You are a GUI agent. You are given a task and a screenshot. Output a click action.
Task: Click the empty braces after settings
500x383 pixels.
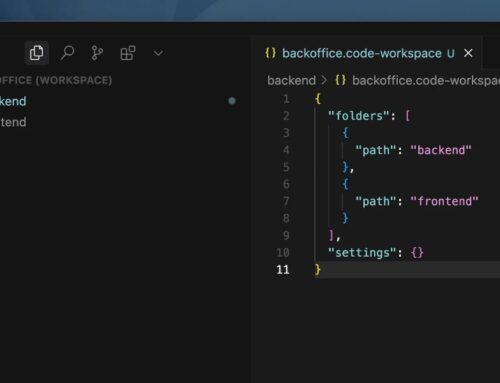[x=417, y=252]
